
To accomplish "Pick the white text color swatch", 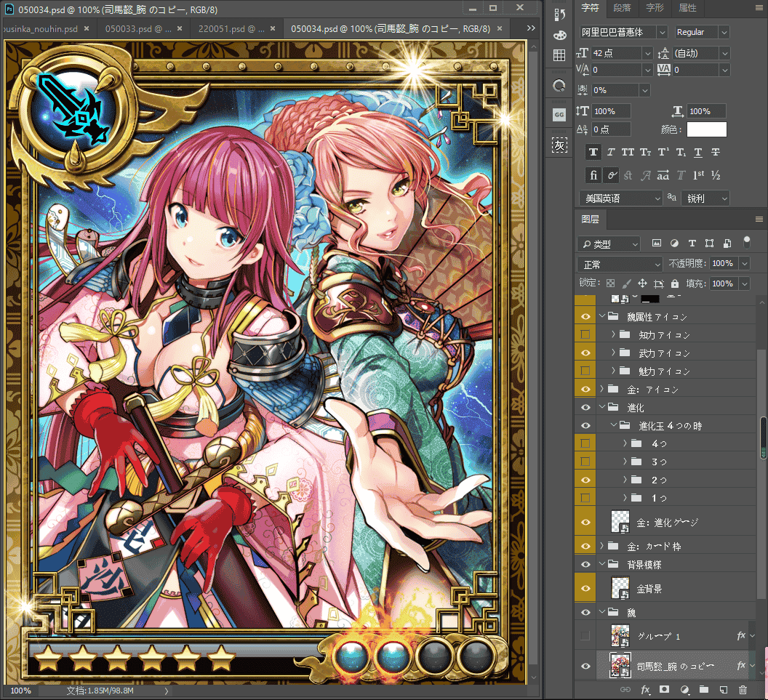I will click(706, 129).
